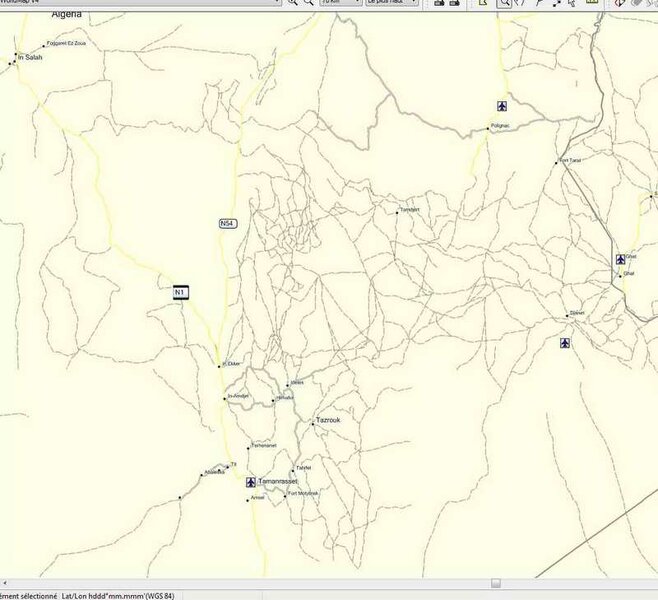Click the N1 road shield
Screen dimensions: 658x600
coord(181,292)
